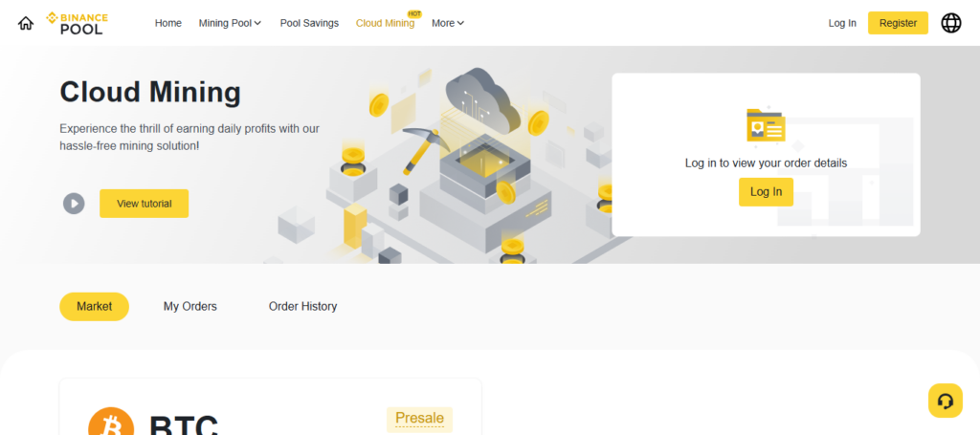Open Pool Savings page
The image size is (980, 435).
tap(309, 23)
